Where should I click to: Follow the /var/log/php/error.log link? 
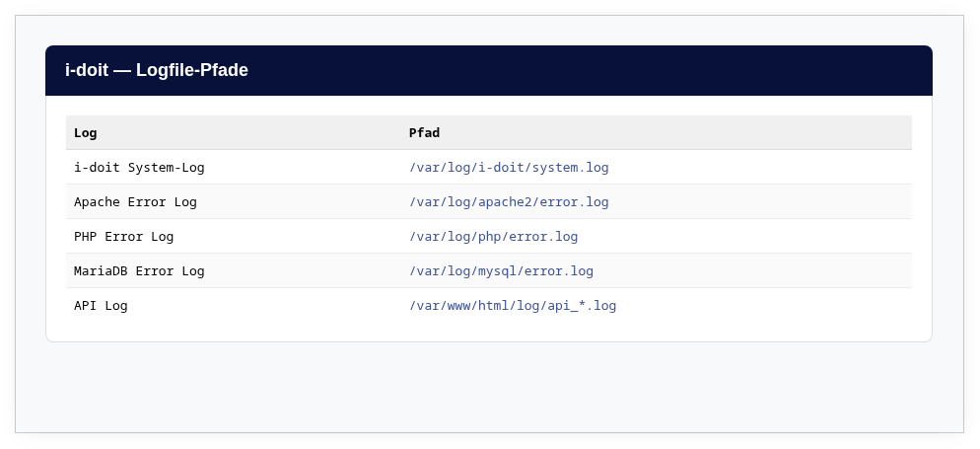click(493, 237)
